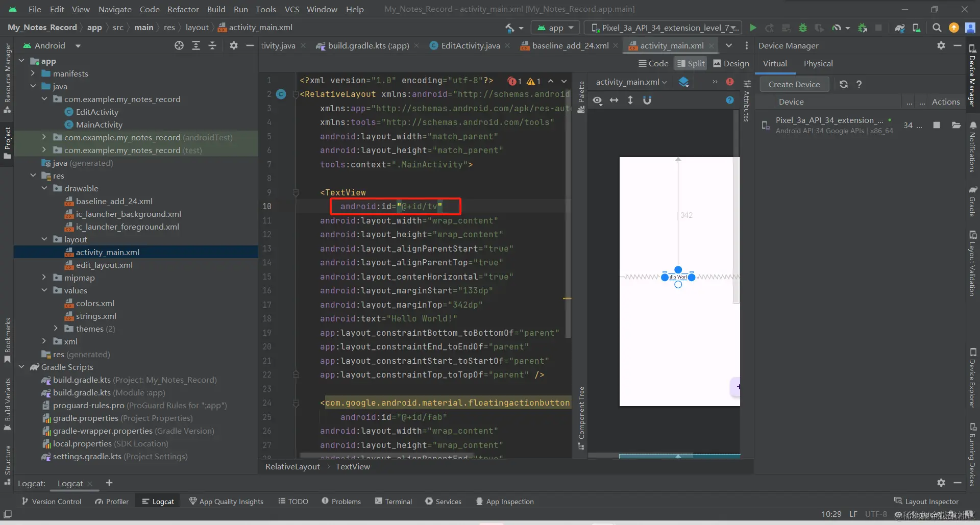Expand the themes (2) node

tap(56, 329)
